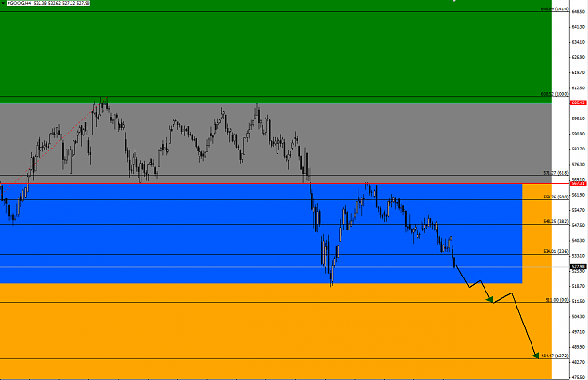588x380 pixels.
Task: Select the 127.2 Fibonacci level label
Action: (x=555, y=356)
